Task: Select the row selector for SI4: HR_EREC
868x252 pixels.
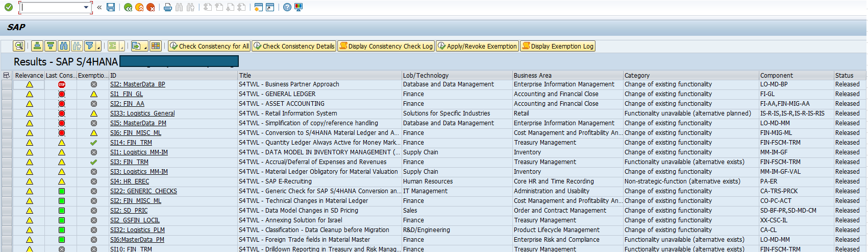Action: pos(7,181)
